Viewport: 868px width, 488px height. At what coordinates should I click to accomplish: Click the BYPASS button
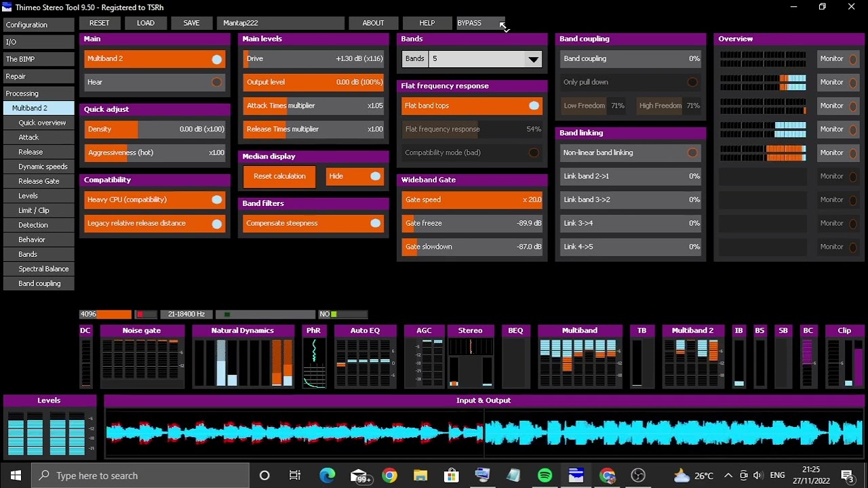point(481,23)
